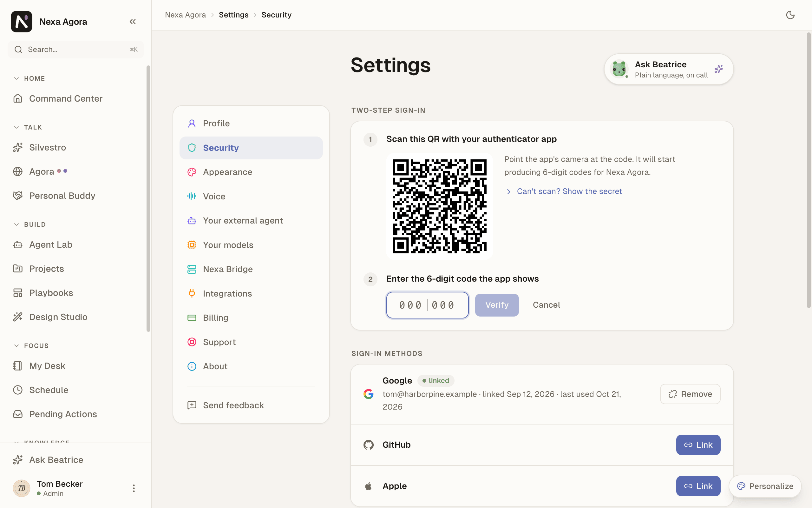Click Beatrice's frog avatar

click(x=619, y=69)
